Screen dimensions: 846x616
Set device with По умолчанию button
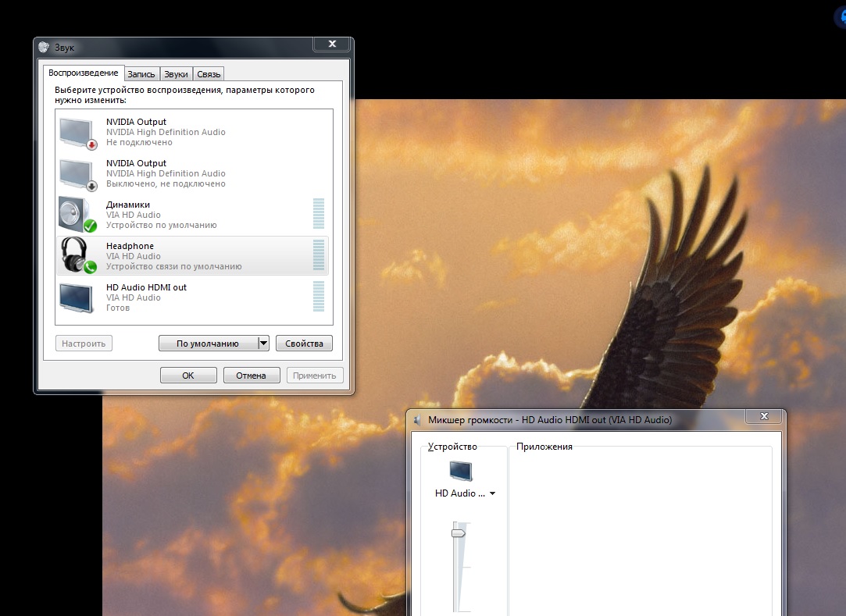pyautogui.click(x=207, y=344)
